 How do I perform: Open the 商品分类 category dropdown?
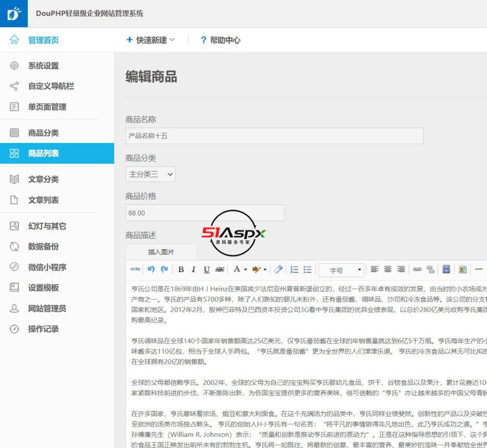[151, 174]
